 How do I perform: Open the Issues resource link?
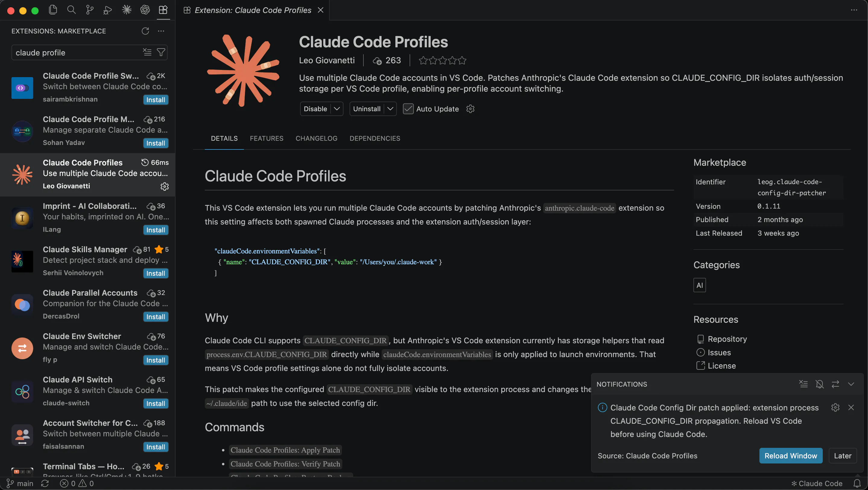point(719,353)
